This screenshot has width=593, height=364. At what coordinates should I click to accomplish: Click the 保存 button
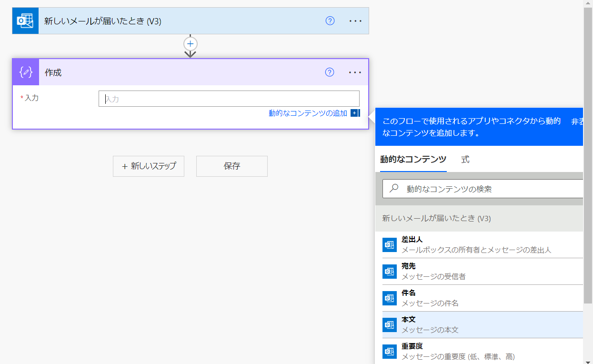click(232, 166)
